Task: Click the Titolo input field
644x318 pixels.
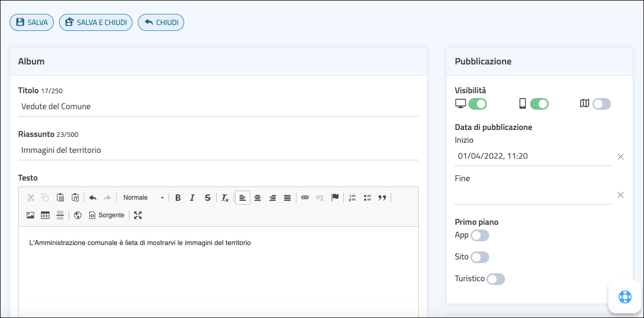Action: pyautogui.click(x=218, y=107)
